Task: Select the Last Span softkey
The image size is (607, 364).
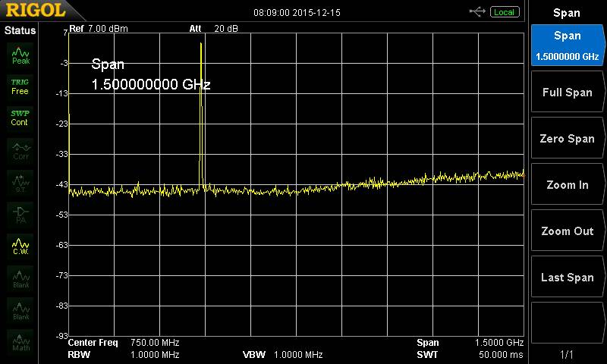Action: pos(567,278)
